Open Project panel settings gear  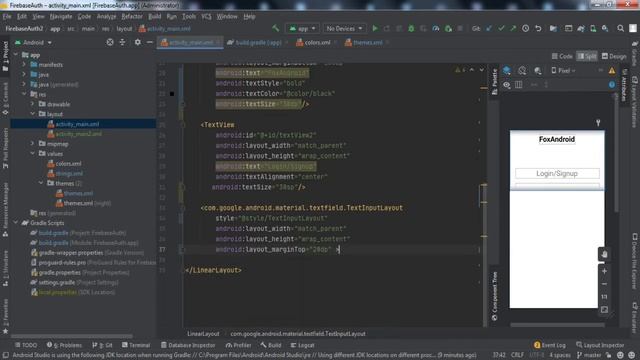138,42
